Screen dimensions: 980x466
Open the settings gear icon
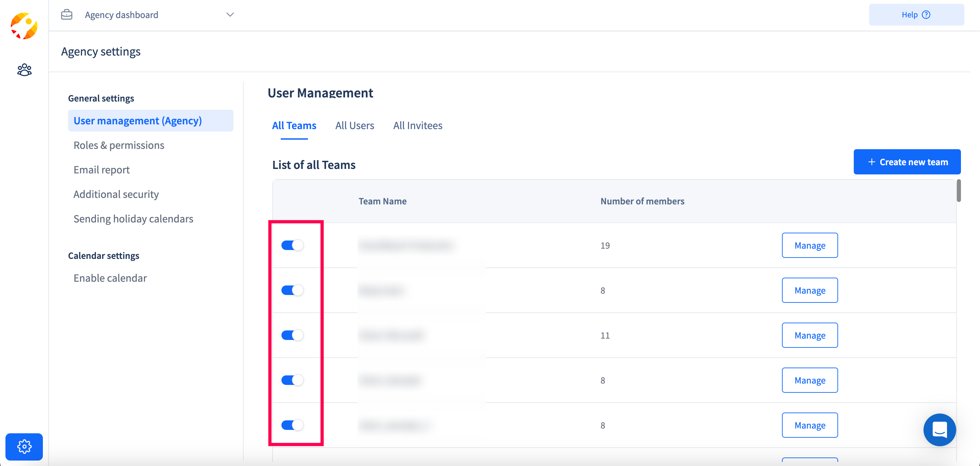click(x=24, y=447)
